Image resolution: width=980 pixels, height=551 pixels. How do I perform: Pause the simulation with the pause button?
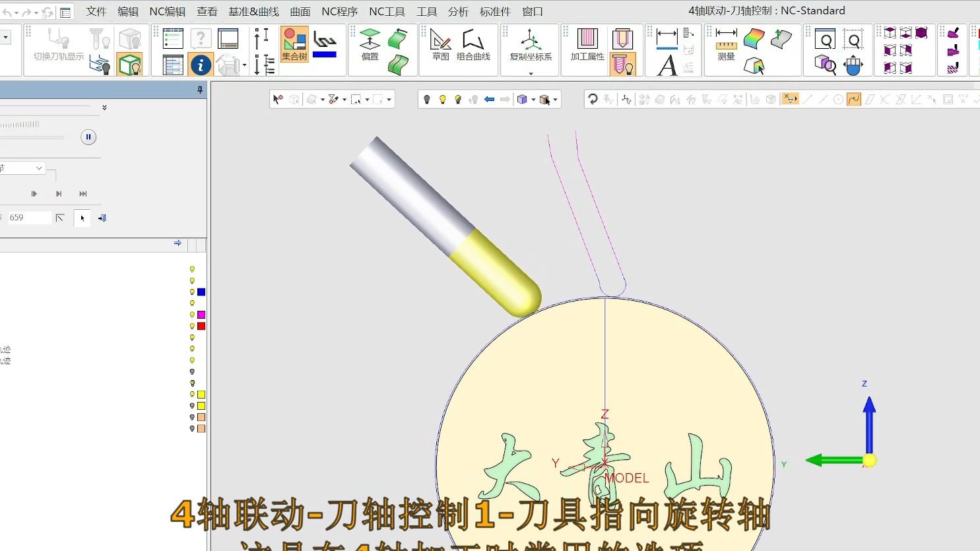pos(88,137)
